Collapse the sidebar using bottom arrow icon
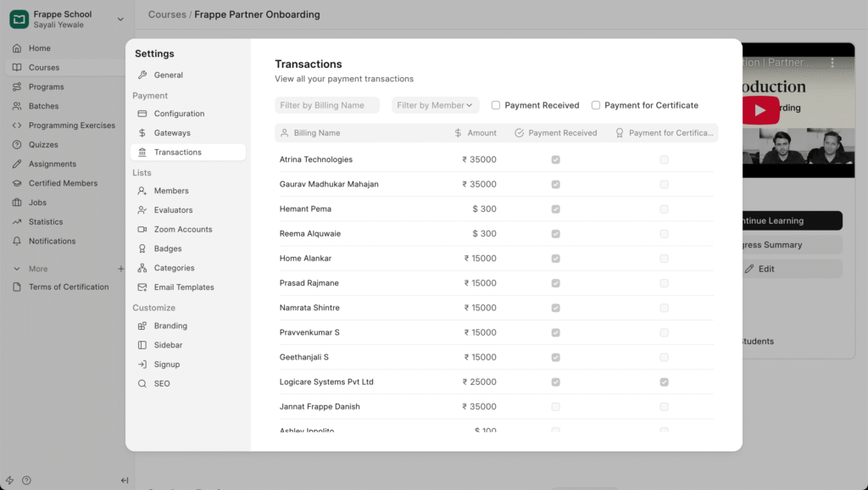The height and width of the screenshot is (490, 868). coord(124,481)
